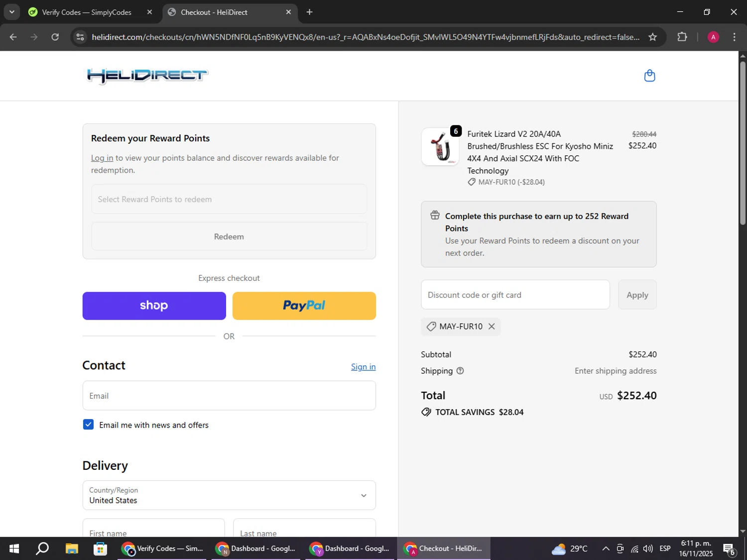747x560 pixels.
Task: Close the Checkout - HeliDirect tab
Action: [x=288, y=12]
